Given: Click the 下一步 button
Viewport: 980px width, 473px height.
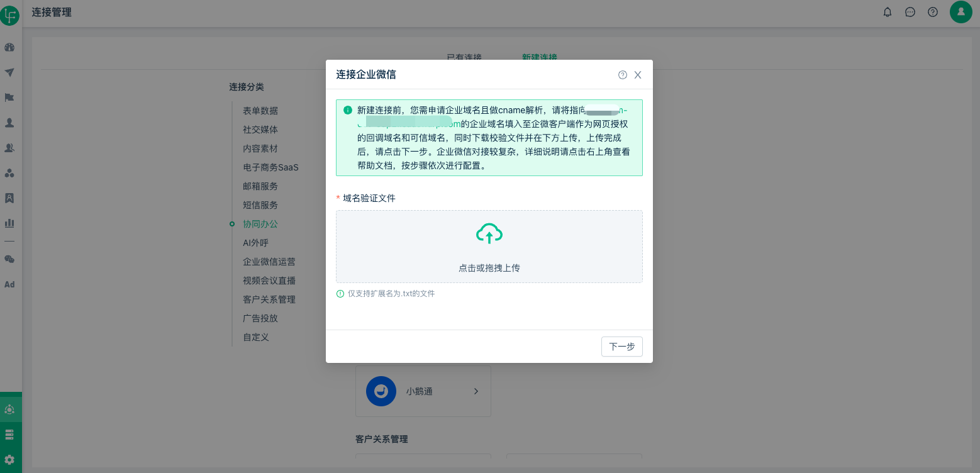Looking at the screenshot, I should [622, 347].
